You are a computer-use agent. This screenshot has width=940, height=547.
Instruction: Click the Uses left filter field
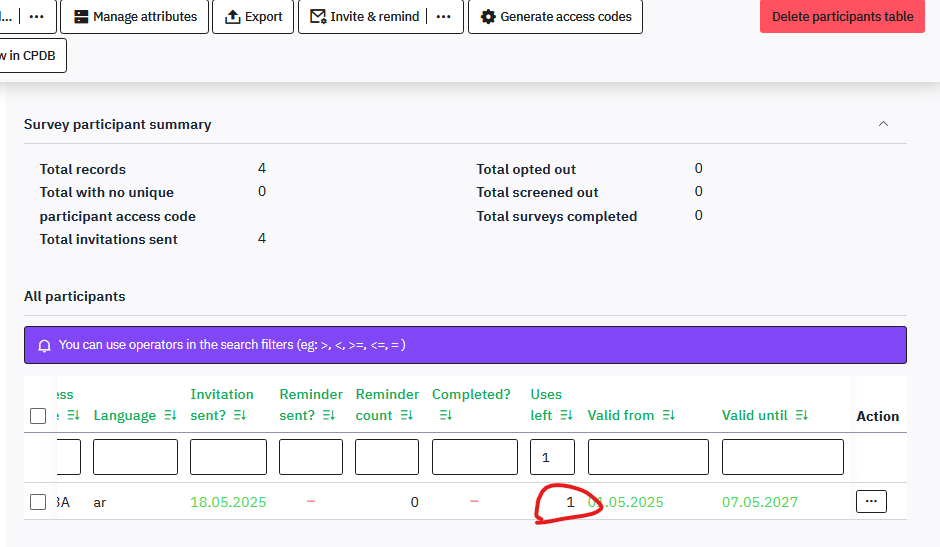point(552,457)
